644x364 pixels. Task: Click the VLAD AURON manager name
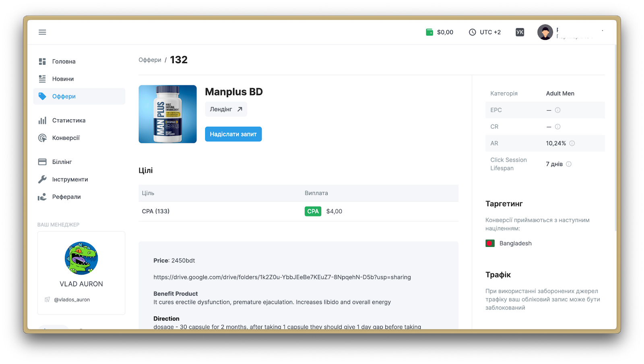[x=81, y=284]
